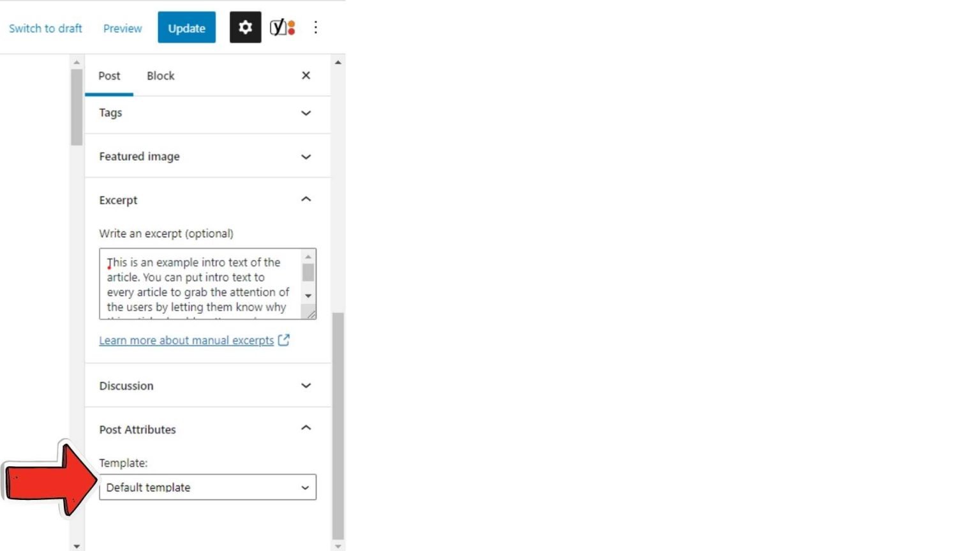
Task: Open the Yoast SEO icon
Action: [282, 27]
